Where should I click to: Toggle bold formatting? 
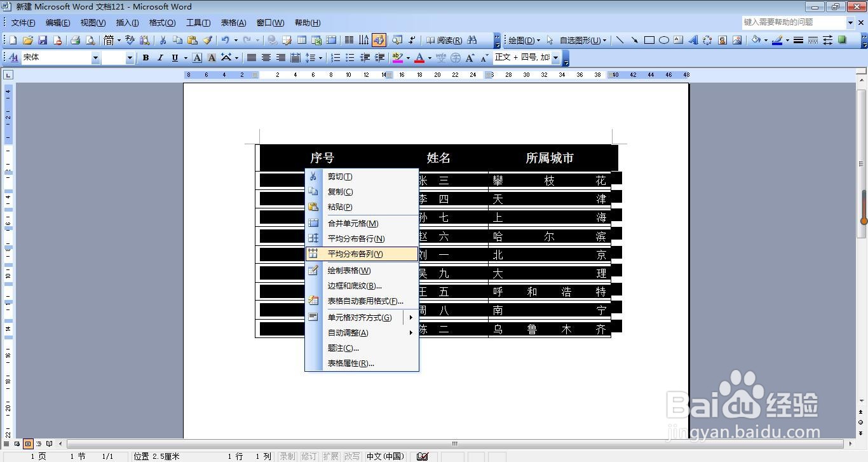[146, 57]
